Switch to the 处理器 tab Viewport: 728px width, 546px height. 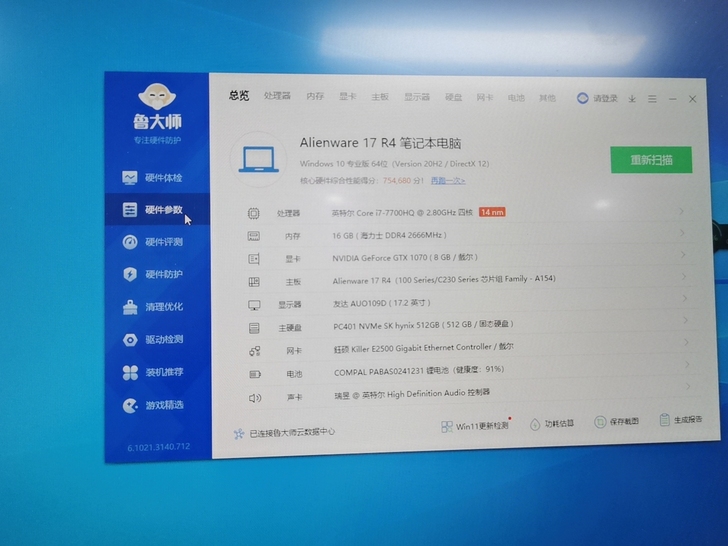(277, 96)
